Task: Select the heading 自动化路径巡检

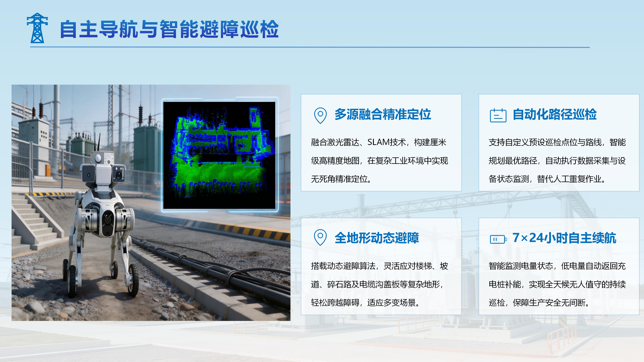Action: (554, 114)
